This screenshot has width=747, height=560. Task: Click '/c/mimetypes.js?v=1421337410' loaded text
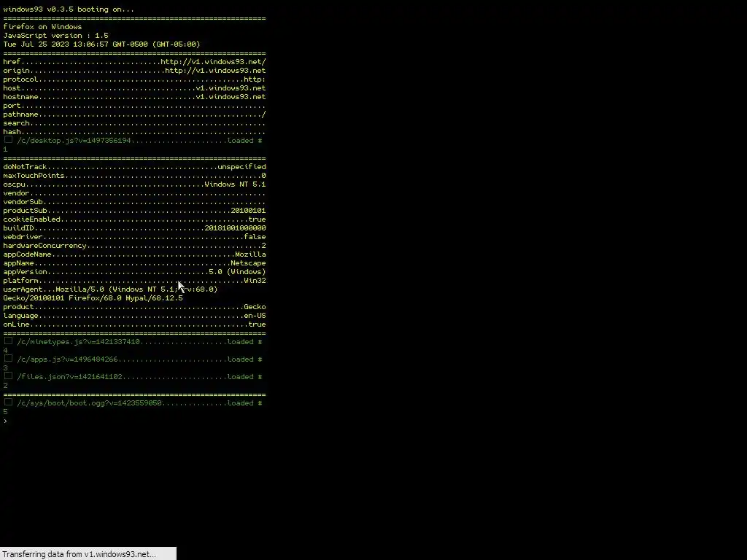(79, 342)
